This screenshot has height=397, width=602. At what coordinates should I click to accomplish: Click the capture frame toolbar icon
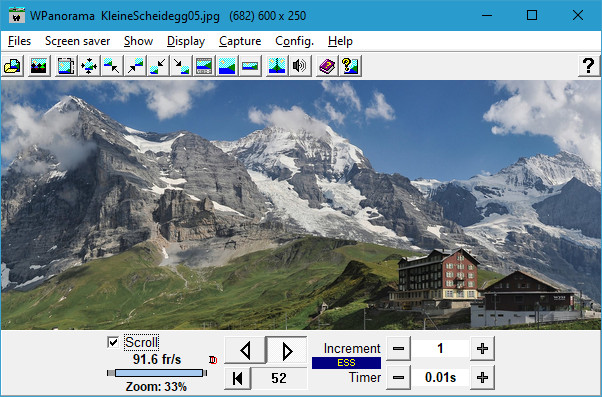[66, 66]
